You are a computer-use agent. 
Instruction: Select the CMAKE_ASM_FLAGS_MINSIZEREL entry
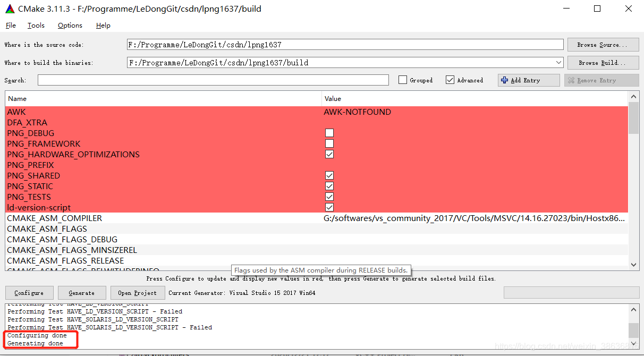click(x=317, y=250)
